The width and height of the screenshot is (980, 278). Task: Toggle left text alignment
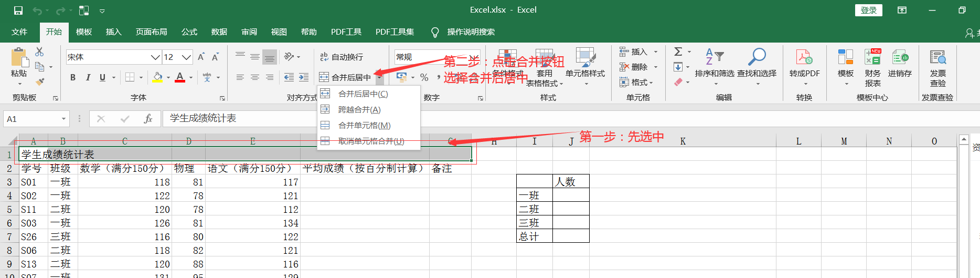[240, 77]
